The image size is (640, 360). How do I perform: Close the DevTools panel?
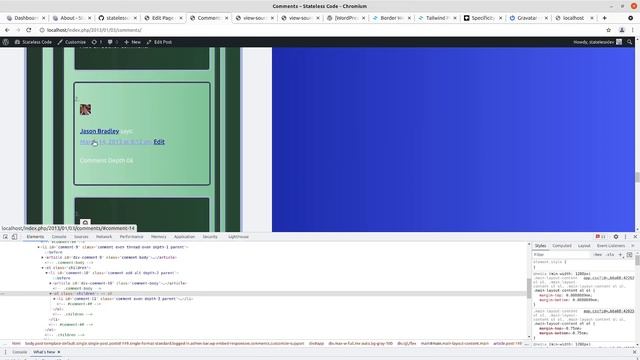pos(635,237)
